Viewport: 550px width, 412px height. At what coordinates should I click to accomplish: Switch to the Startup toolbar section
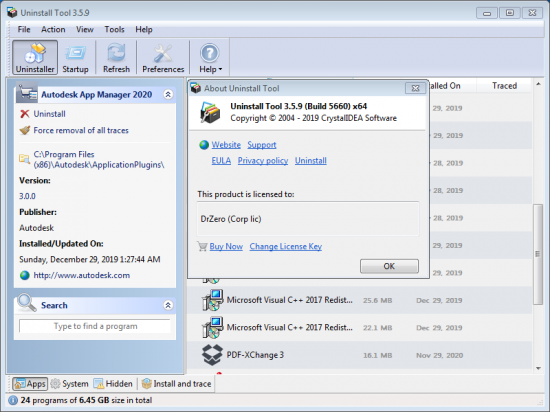pyautogui.click(x=75, y=57)
